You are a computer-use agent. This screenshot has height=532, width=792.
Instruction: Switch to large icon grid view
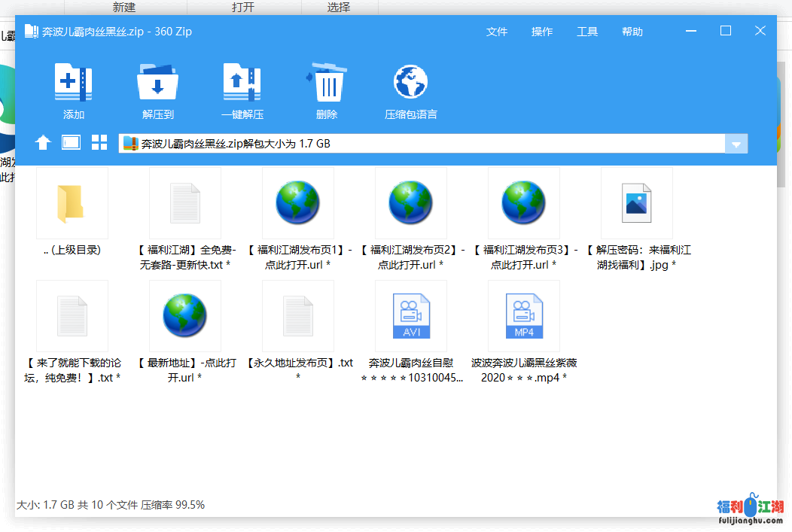99,143
